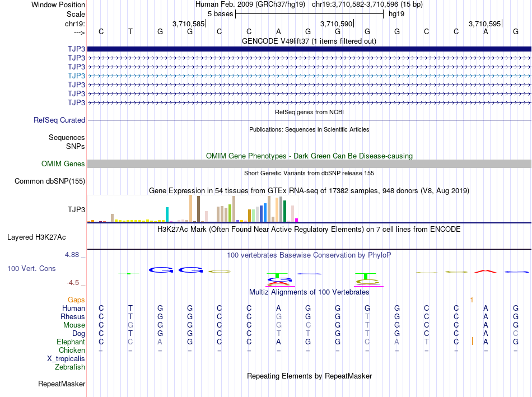
Task: Click the solid dark blue TJP3 exon block
Action: tap(309, 49)
